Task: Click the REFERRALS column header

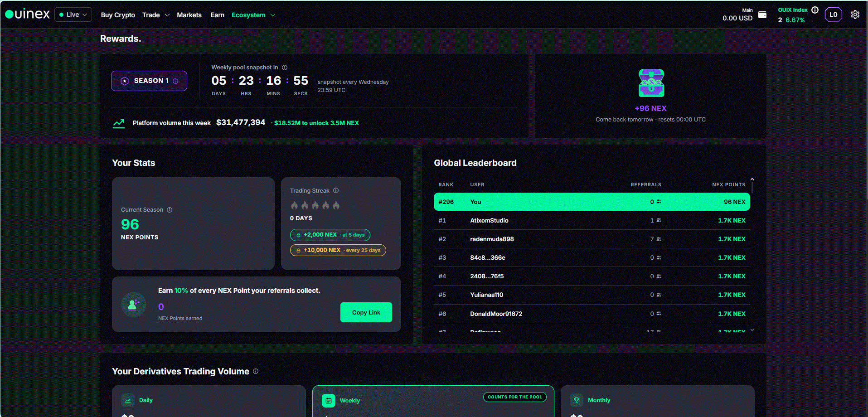Action: pyautogui.click(x=646, y=184)
